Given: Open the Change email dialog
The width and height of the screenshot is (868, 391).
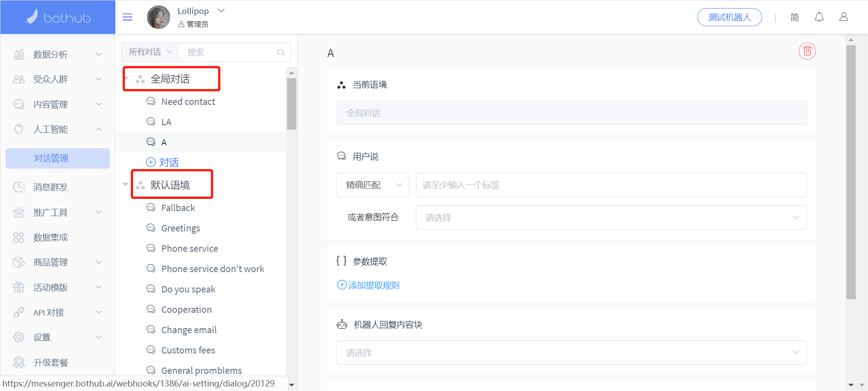Looking at the screenshot, I should pos(189,330).
